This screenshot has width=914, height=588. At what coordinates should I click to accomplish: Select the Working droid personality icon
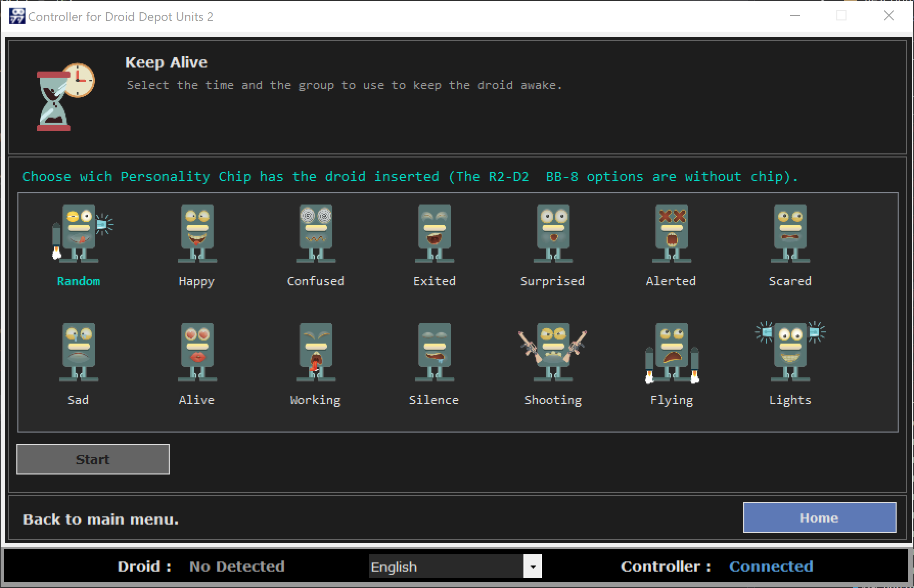click(x=316, y=352)
